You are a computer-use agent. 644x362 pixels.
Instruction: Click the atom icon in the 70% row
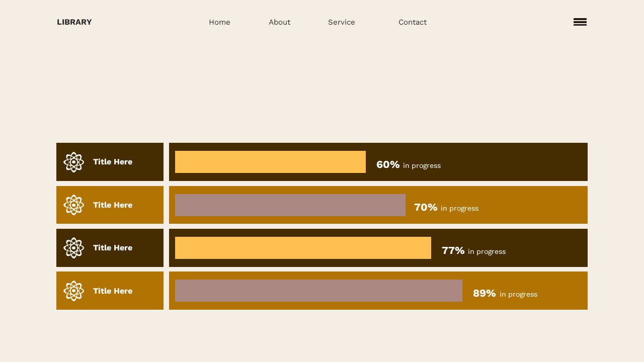73,205
